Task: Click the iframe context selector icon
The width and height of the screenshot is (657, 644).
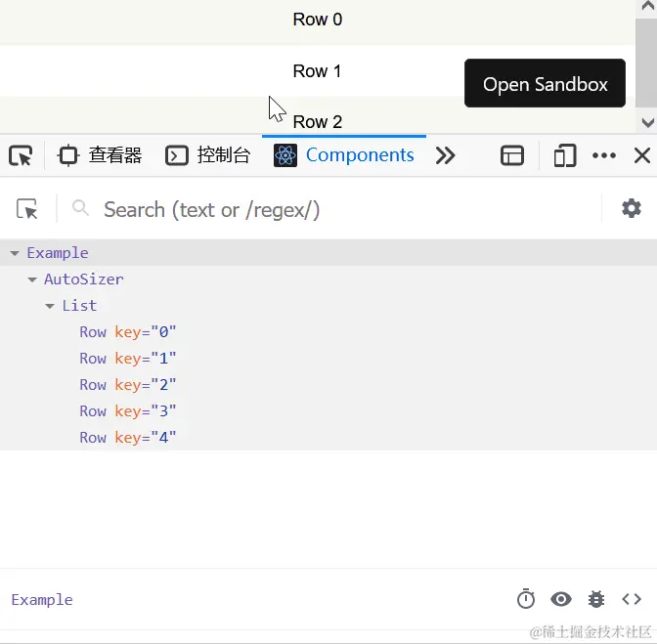Action: [x=512, y=155]
